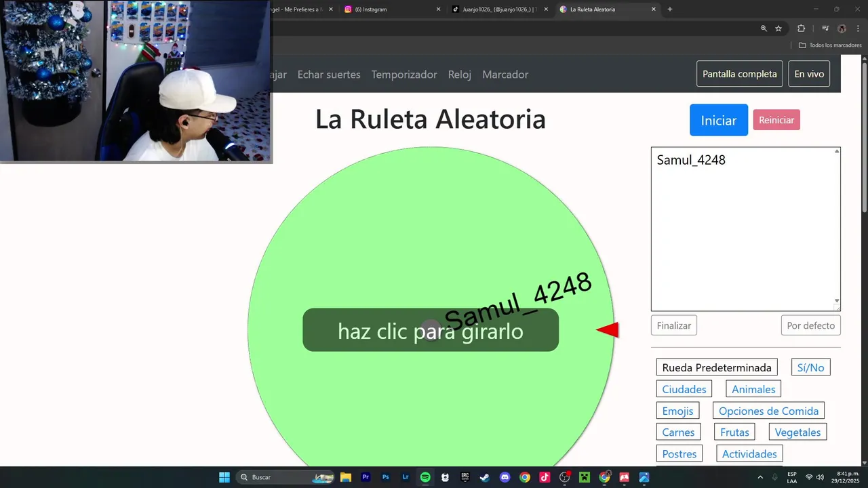Screen dimensions: 868x488
Task: Select the Rueda Predeterminada preset
Action: (x=717, y=367)
